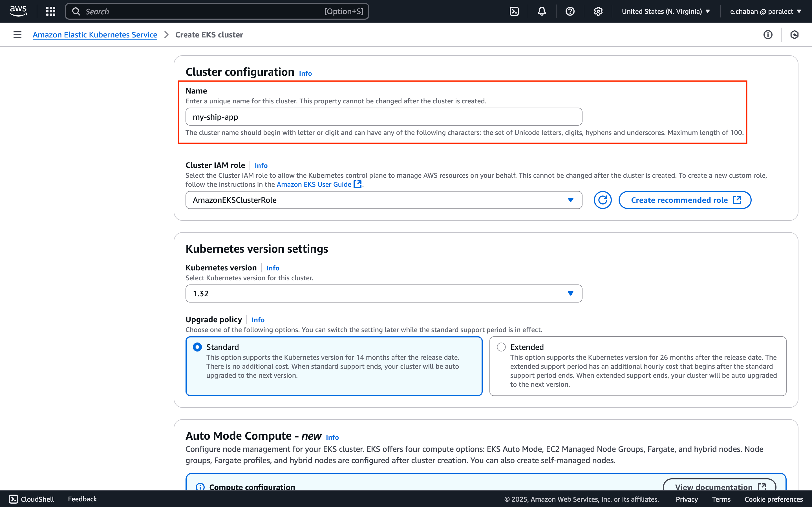Refresh the Cluster IAM role list
Screen dimensions: 812x507
603,200
